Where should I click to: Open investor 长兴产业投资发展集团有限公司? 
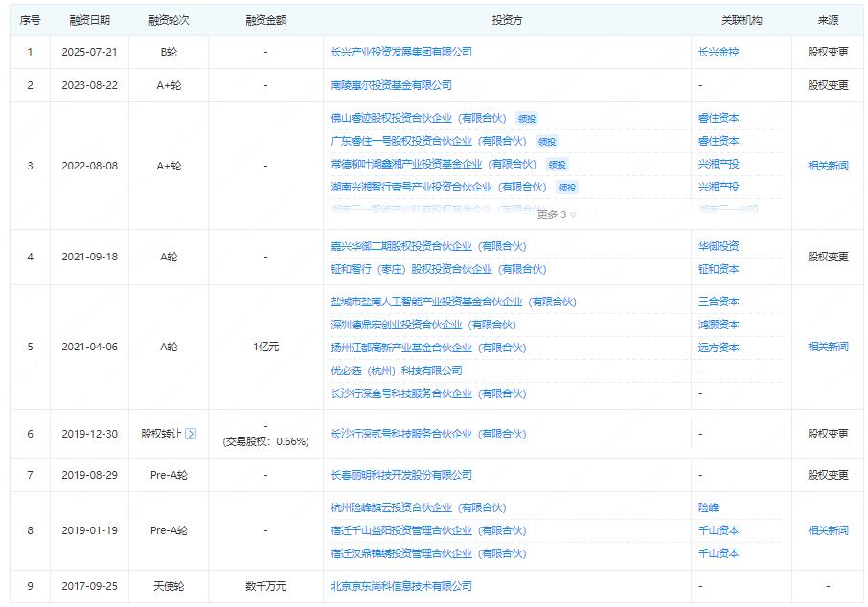400,52
